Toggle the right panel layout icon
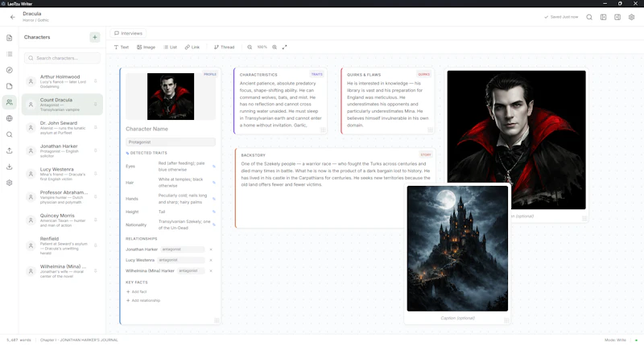This screenshot has width=644, height=346. point(617,17)
